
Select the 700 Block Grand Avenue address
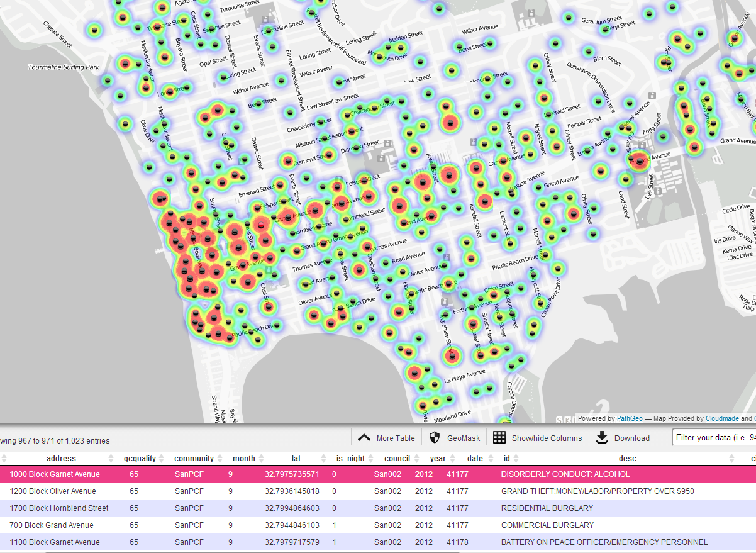tap(52, 525)
